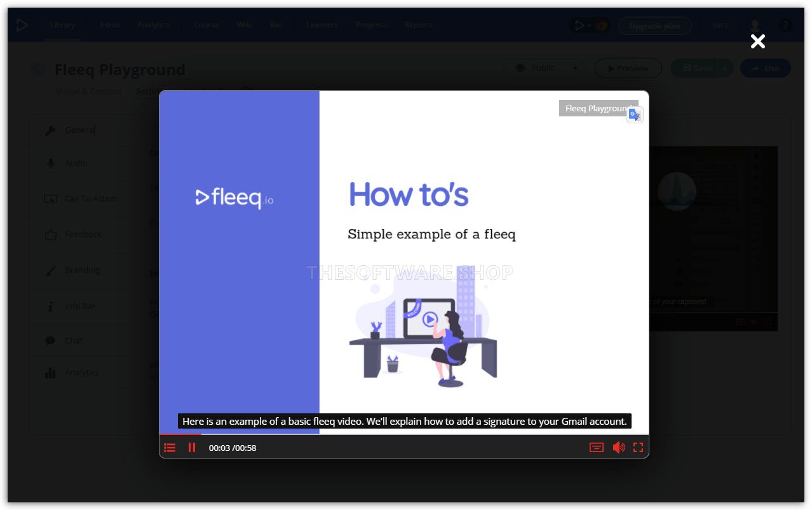Open the video steps list icon
812x510 pixels.
click(170, 448)
